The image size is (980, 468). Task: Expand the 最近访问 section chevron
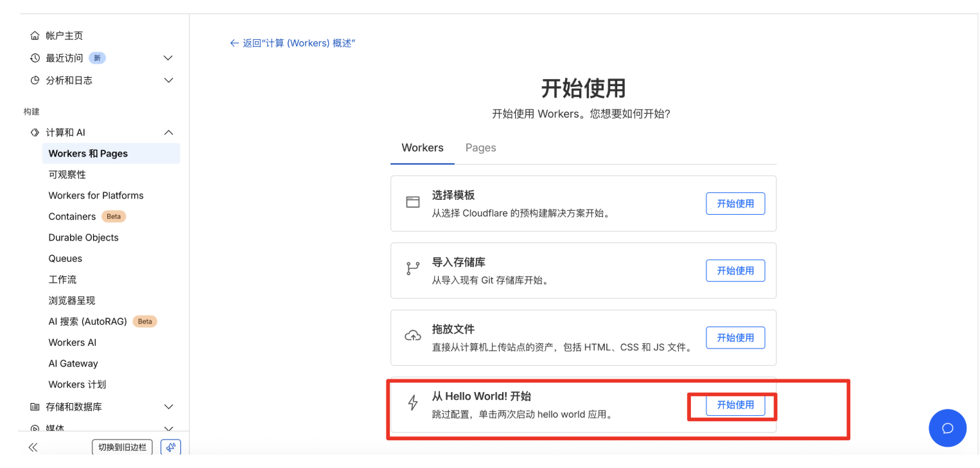pos(168,58)
